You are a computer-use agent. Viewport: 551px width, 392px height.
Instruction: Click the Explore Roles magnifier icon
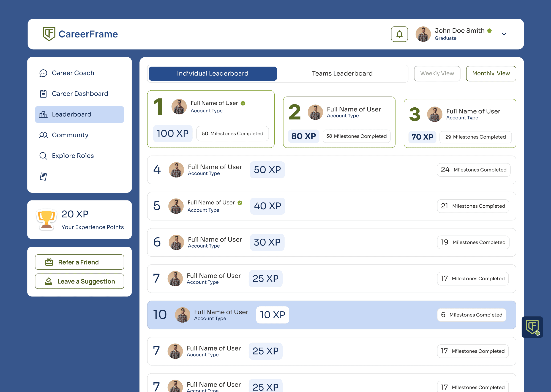point(43,156)
